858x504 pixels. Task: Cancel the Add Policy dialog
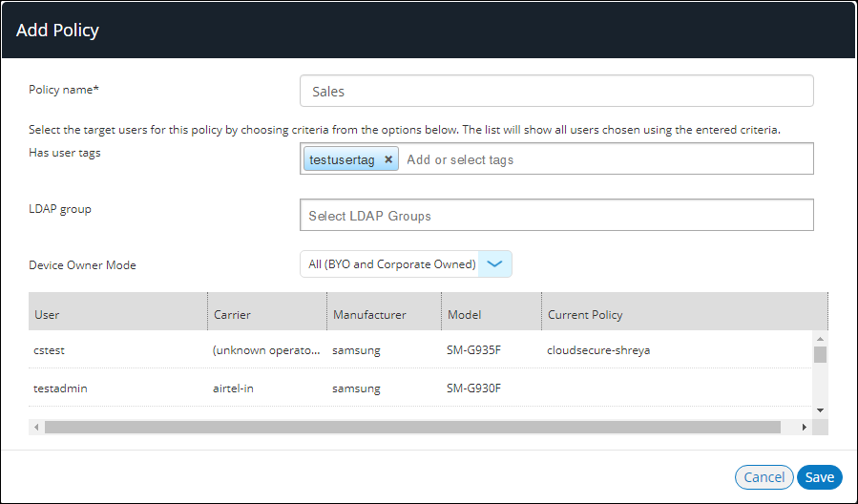pos(764,477)
